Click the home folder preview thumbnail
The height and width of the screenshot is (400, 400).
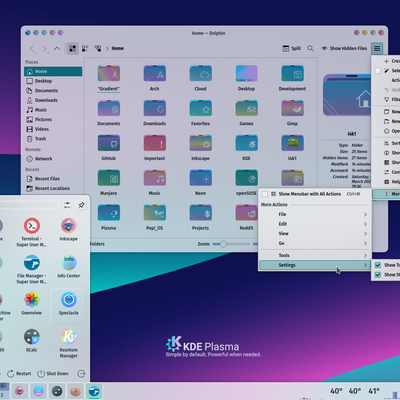point(347,95)
